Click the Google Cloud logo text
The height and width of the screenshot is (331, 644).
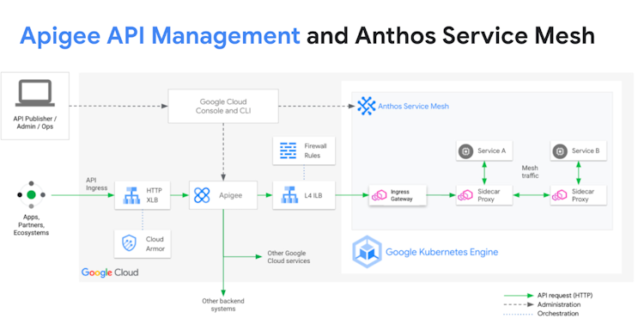coord(110,273)
